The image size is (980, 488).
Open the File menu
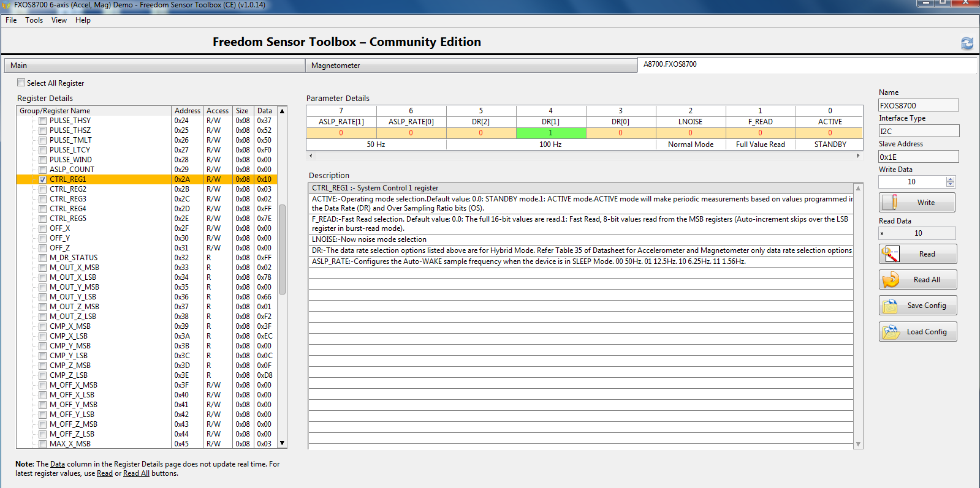click(11, 20)
